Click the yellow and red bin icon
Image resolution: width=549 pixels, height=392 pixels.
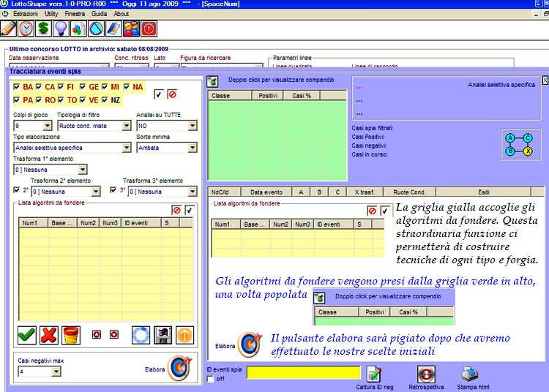(71, 336)
